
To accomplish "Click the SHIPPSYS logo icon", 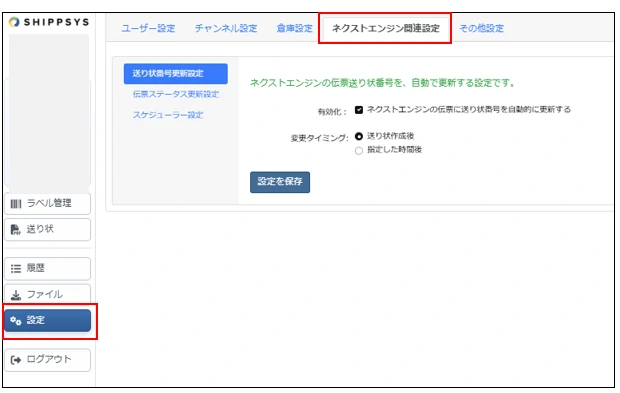I will point(14,22).
